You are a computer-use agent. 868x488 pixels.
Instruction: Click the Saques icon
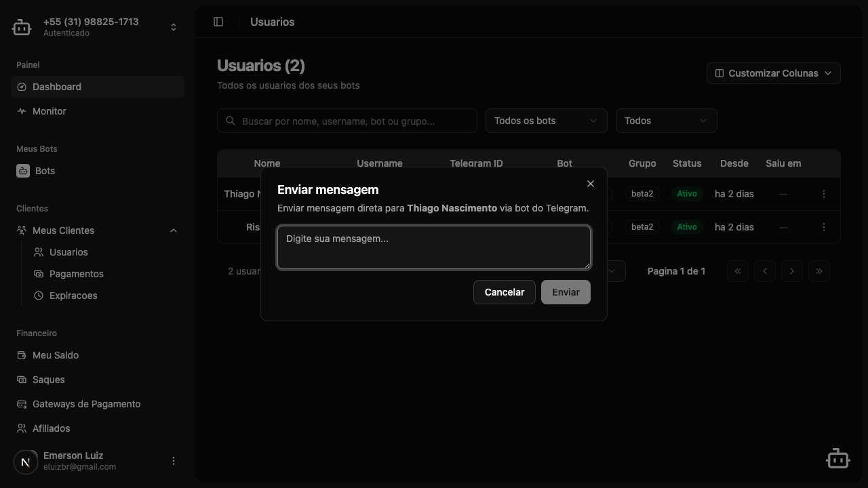22,380
